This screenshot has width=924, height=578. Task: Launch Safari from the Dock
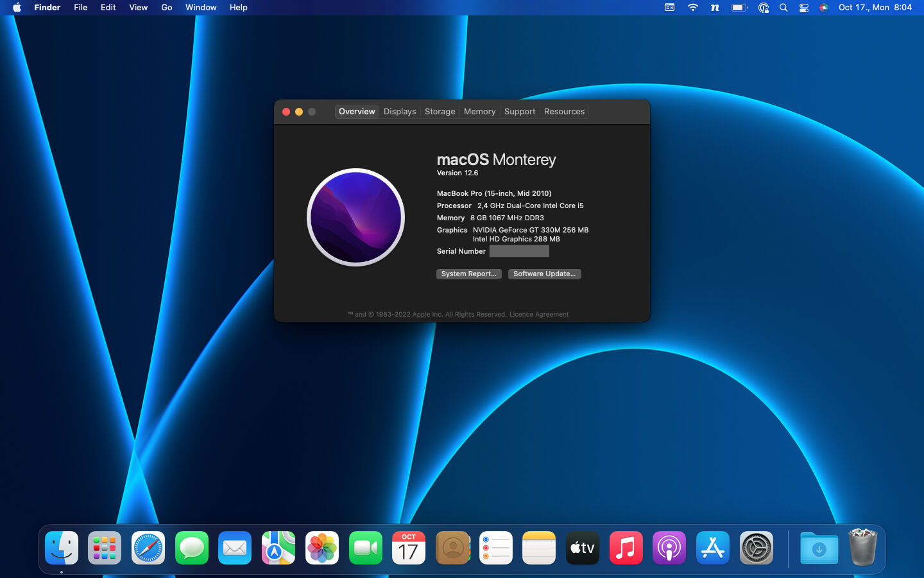click(x=148, y=548)
